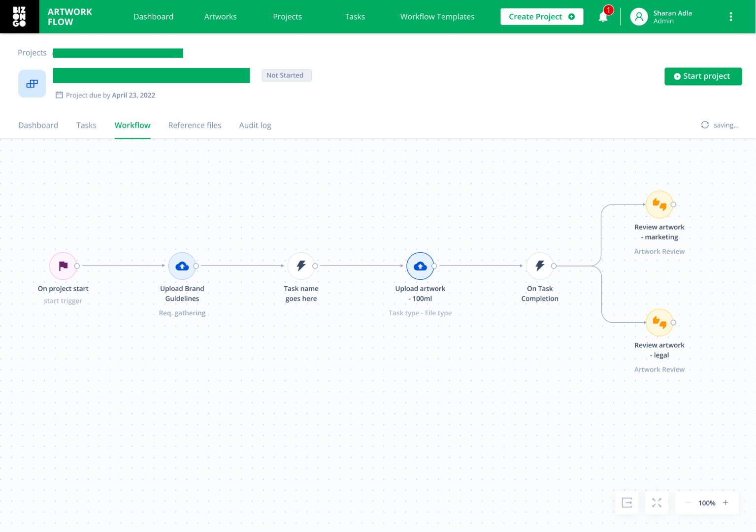Click the Review artwork - legal node

click(659, 323)
